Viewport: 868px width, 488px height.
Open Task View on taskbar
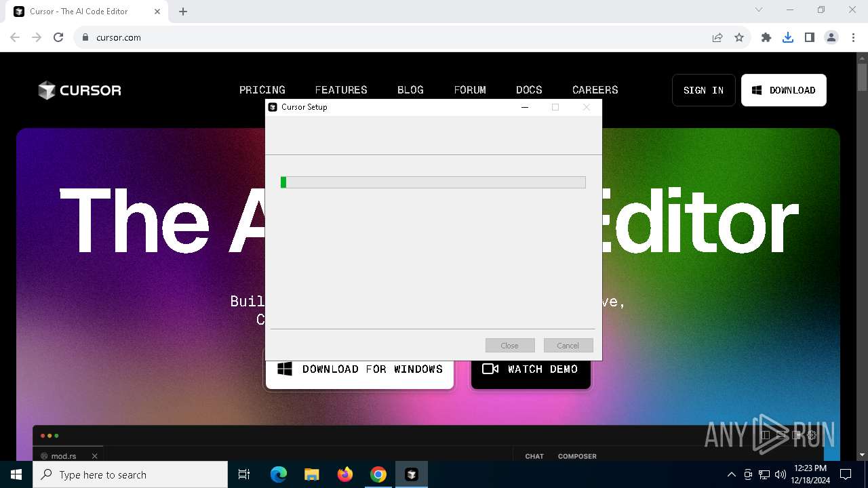click(244, 474)
